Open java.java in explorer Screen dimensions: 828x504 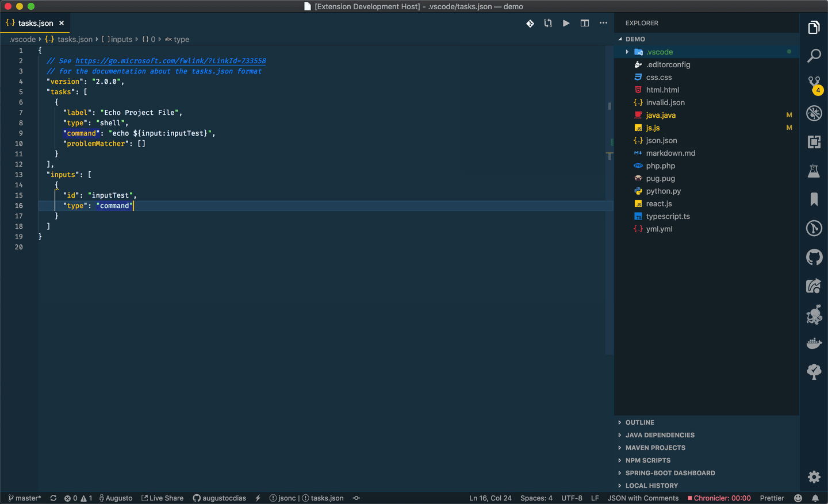coord(707,115)
